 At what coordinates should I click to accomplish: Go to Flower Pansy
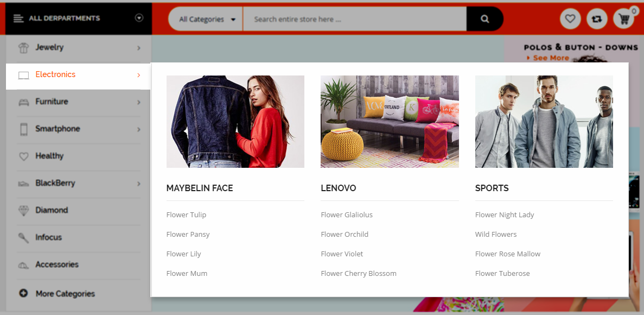coord(188,235)
